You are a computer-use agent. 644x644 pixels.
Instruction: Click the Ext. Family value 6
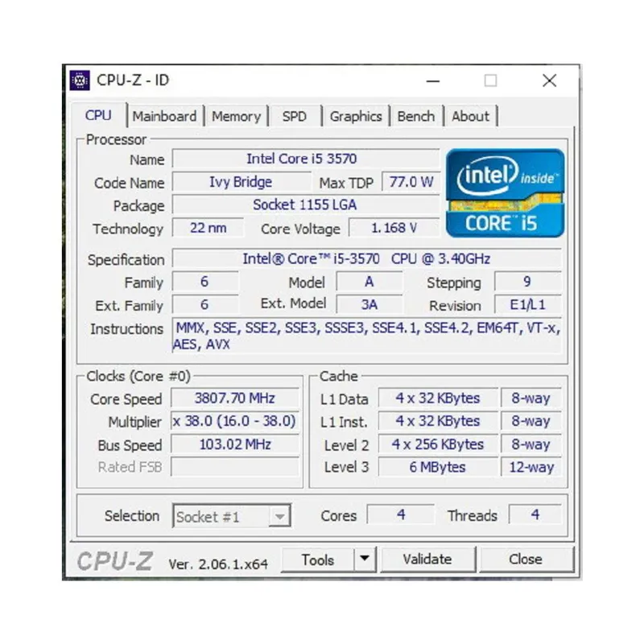pos(205,304)
